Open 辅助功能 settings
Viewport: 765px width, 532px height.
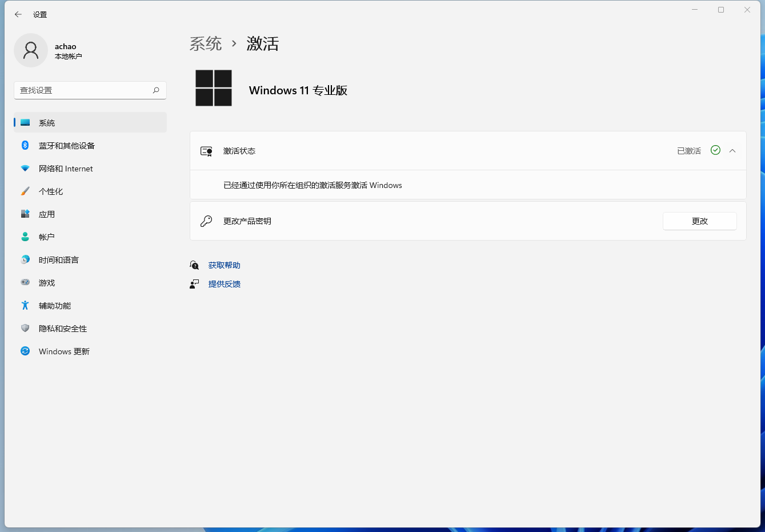90,306
